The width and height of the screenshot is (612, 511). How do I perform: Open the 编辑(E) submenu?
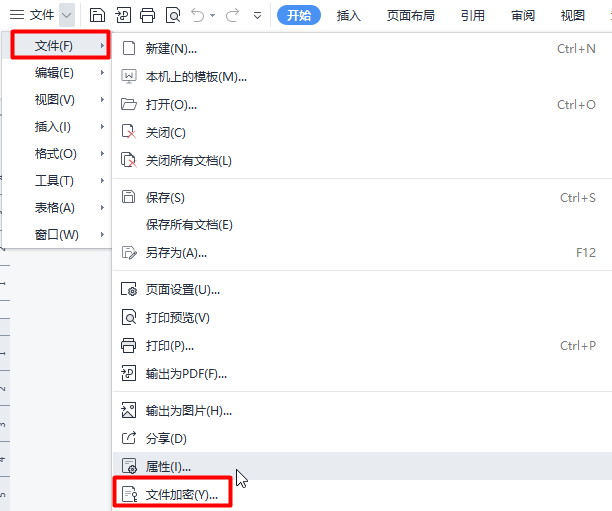click(57, 73)
